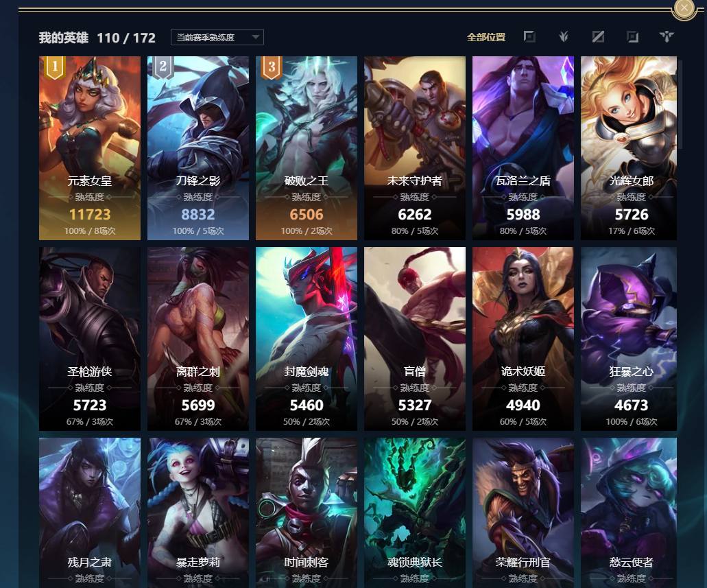This screenshot has height=588, width=707.
Task: Click the 我的英雄 heading text
Action: [64, 38]
